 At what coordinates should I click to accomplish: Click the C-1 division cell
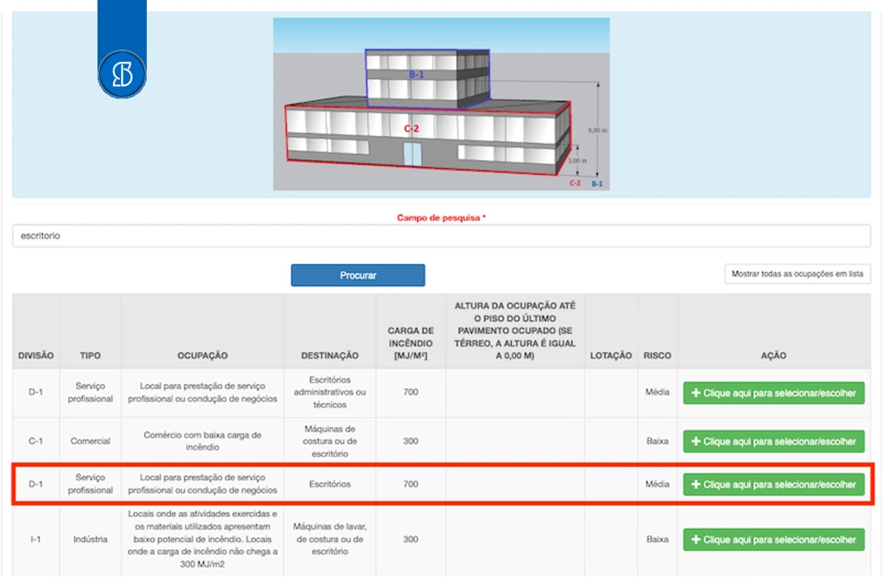[36, 441]
